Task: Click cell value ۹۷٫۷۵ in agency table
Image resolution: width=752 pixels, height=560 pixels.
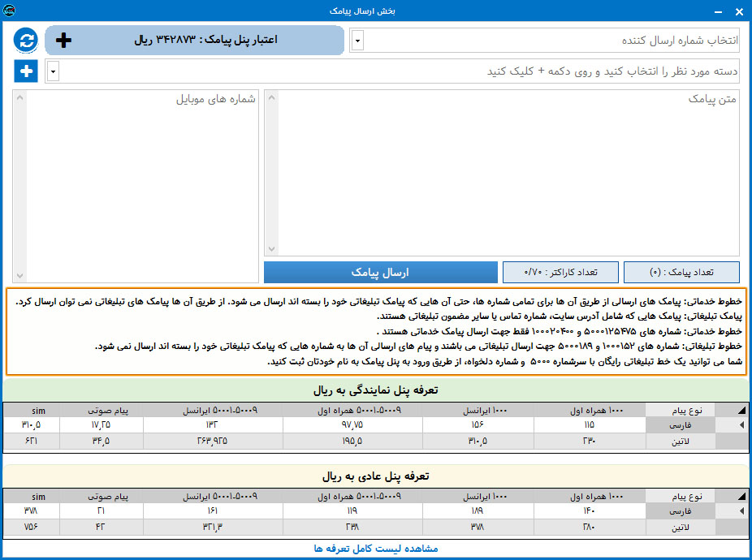Action: tap(352, 424)
